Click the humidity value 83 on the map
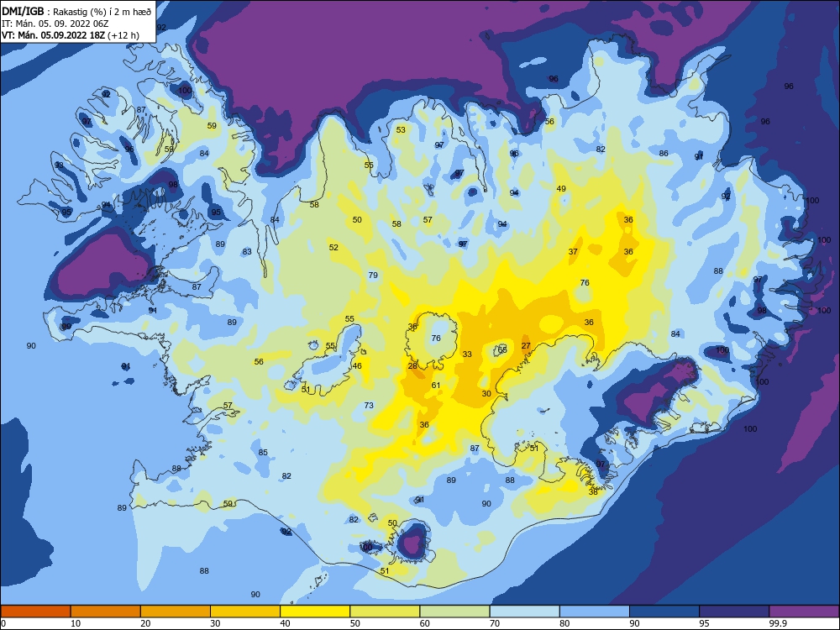 (247, 252)
